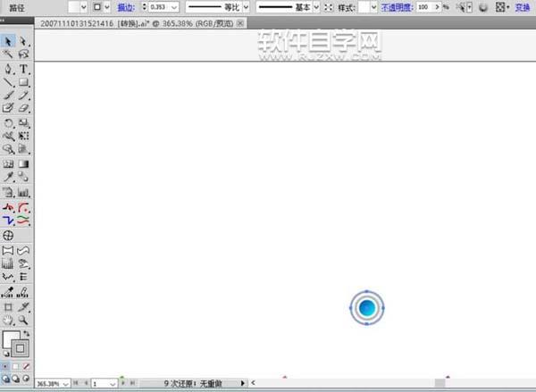
Task: Jump to the last artboard
Action: 132,383
